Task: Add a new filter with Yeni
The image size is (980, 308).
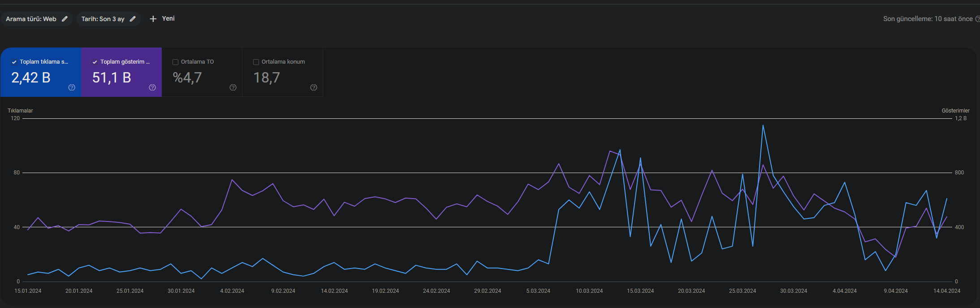Action: 162,19
